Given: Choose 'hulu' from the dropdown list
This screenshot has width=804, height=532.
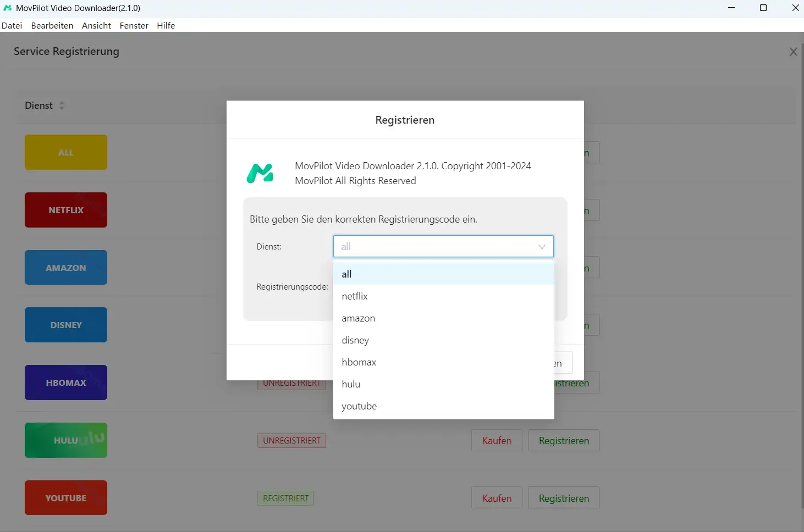Looking at the screenshot, I should pyautogui.click(x=443, y=384).
